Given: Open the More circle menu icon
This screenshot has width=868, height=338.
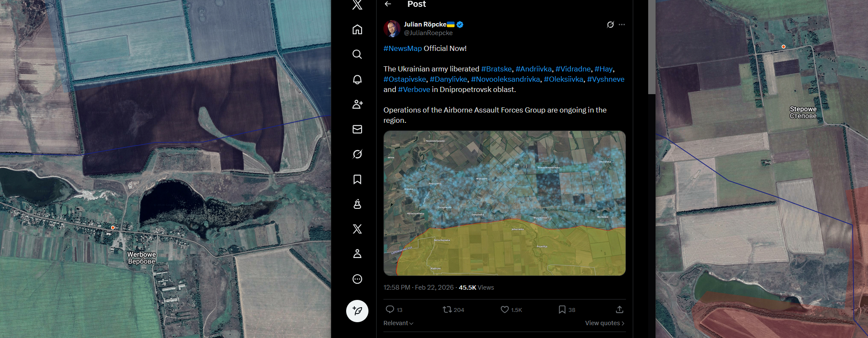Looking at the screenshot, I should (x=357, y=279).
